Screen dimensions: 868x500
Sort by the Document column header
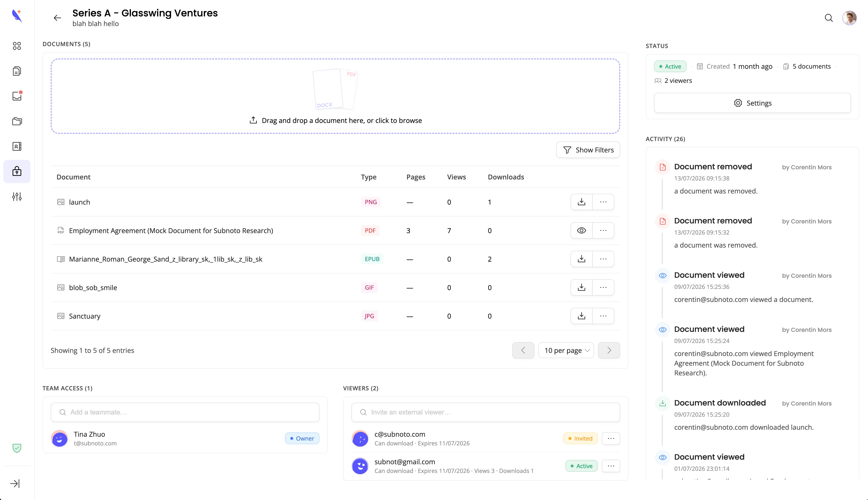click(73, 177)
